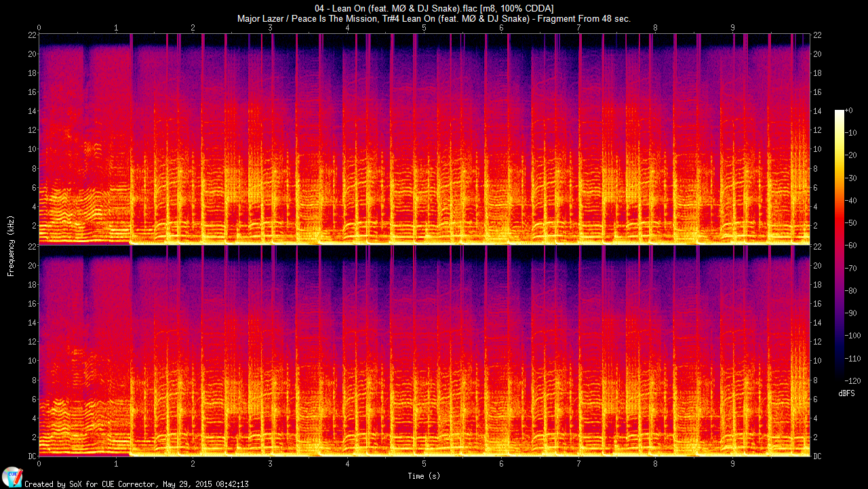868x489 pixels.
Task: Click the 5 second marker on the bottom time axis
Action: (x=424, y=463)
